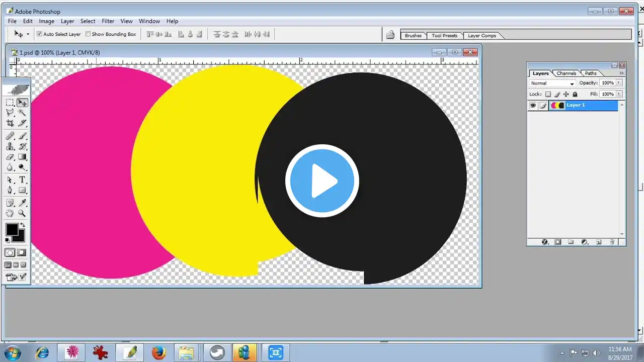Hide Layer 1 using eye icon
Viewport: 644px width, 362px height.
(x=533, y=106)
